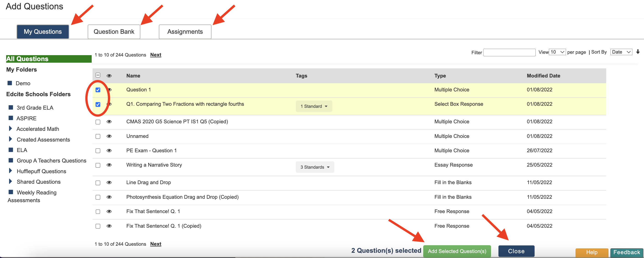
Task: Open the 3 Standards dropdown
Action: pyautogui.click(x=315, y=167)
